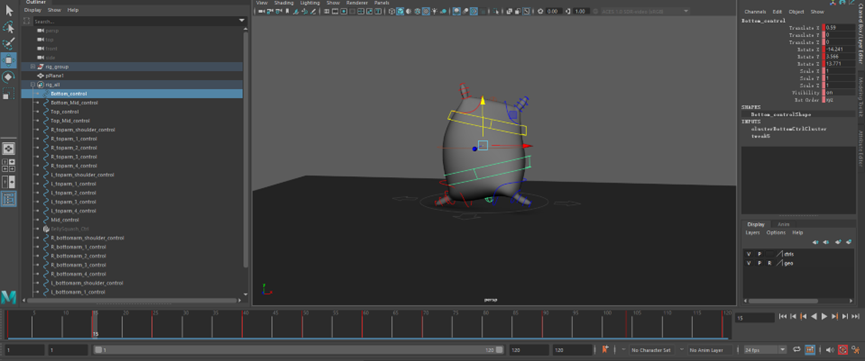
Task: Open the outliner Show menu
Action: tap(54, 10)
